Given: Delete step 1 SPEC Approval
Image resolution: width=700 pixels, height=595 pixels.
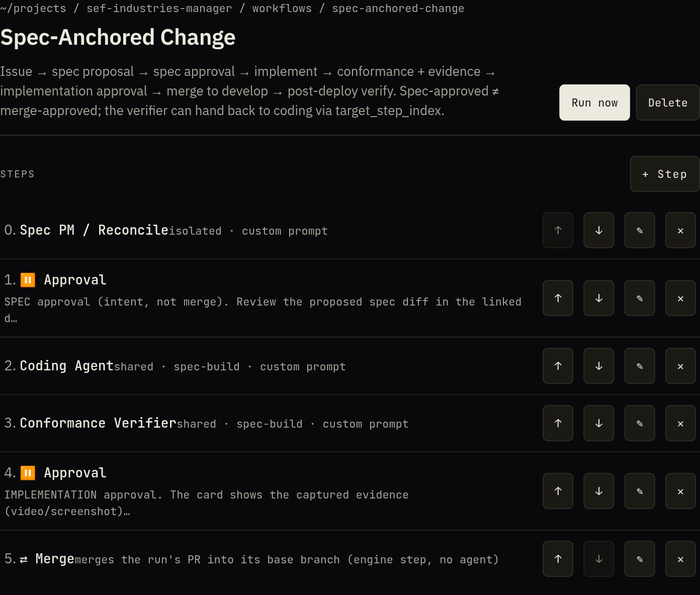Looking at the screenshot, I should point(680,298).
